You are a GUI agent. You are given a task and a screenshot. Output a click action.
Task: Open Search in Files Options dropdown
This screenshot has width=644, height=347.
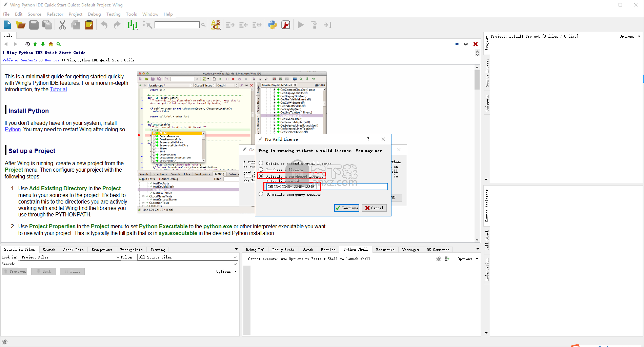(x=226, y=271)
